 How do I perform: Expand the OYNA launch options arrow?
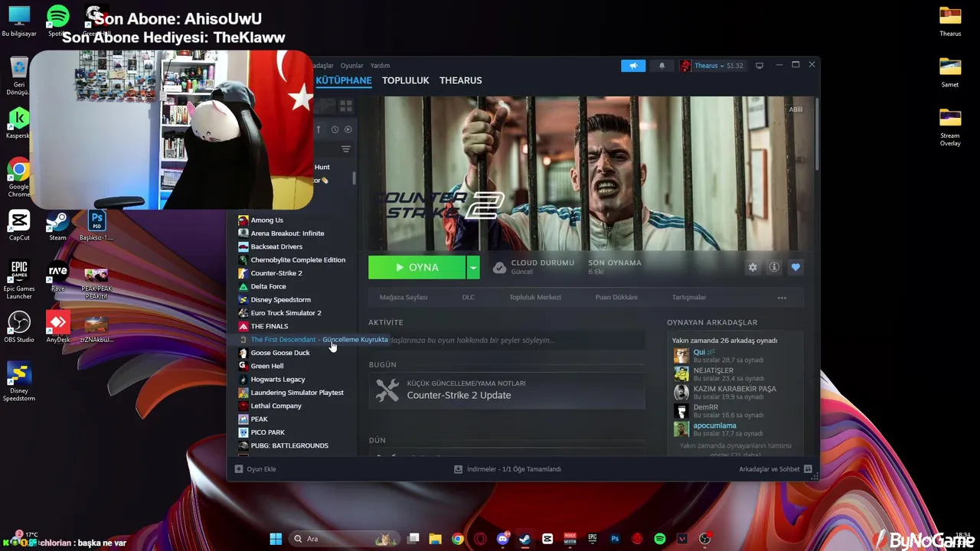tap(473, 267)
